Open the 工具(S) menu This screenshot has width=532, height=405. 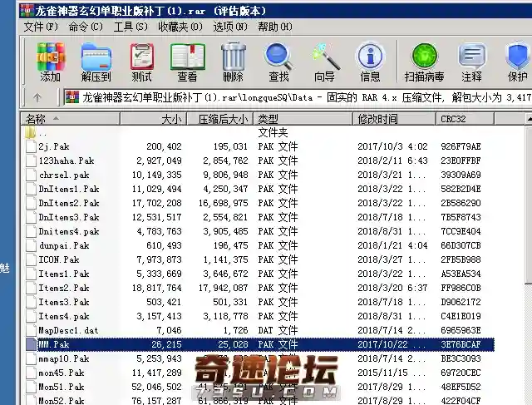point(131,27)
